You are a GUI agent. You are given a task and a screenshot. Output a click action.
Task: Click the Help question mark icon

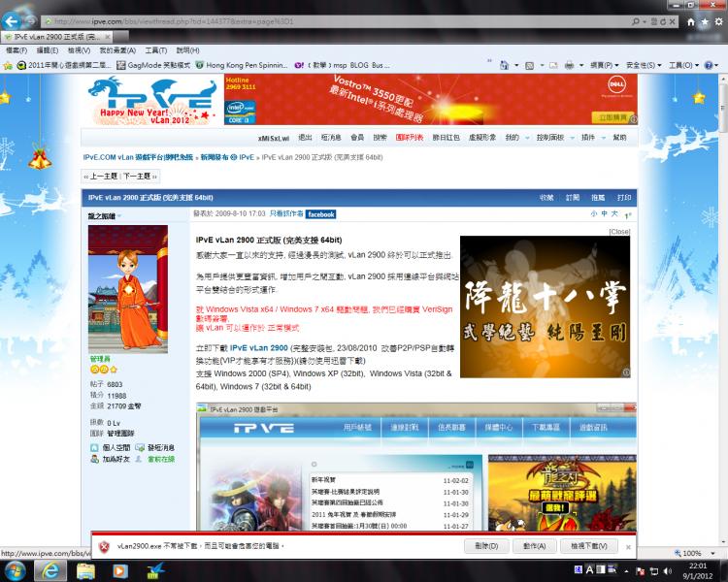tap(709, 65)
